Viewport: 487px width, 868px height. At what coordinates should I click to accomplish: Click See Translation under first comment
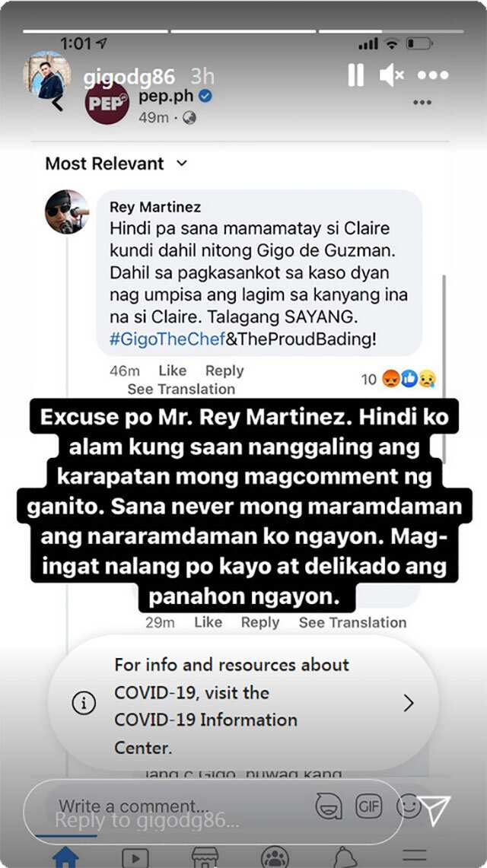point(181,389)
